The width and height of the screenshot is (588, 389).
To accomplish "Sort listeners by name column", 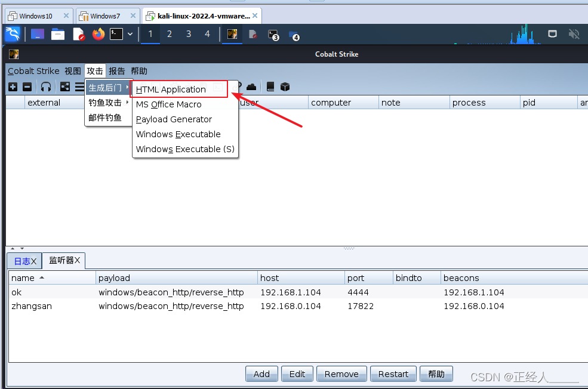I will (x=52, y=278).
